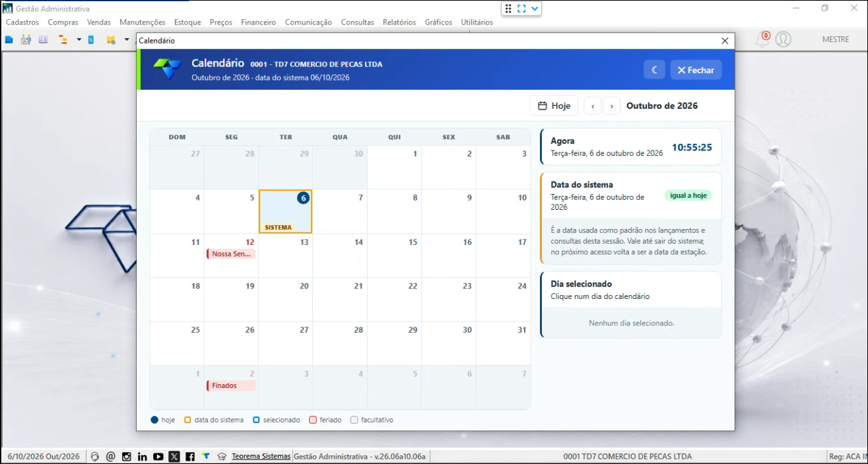The width and height of the screenshot is (868, 464).
Task: Go to the previous month arrow
Action: click(593, 106)
